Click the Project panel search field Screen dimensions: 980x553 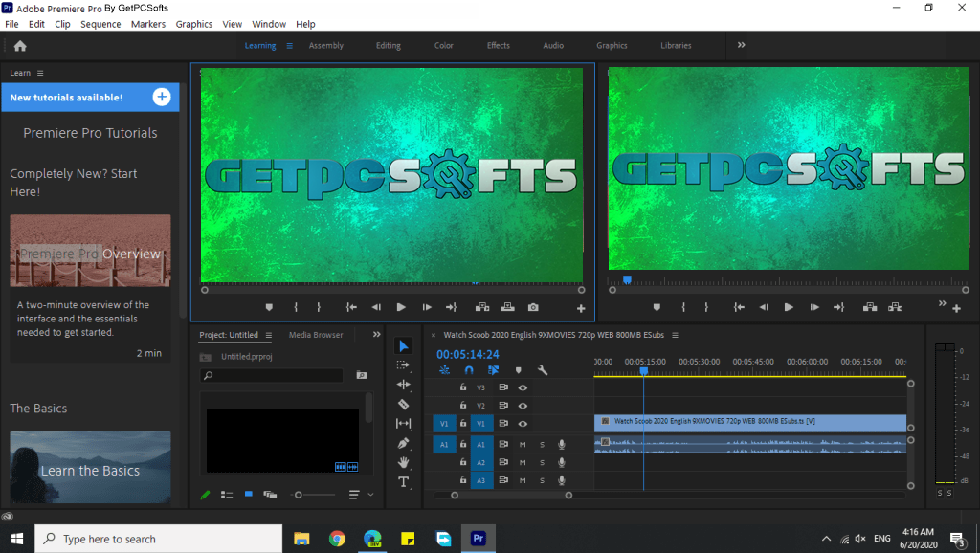click(x=271, y=375)
